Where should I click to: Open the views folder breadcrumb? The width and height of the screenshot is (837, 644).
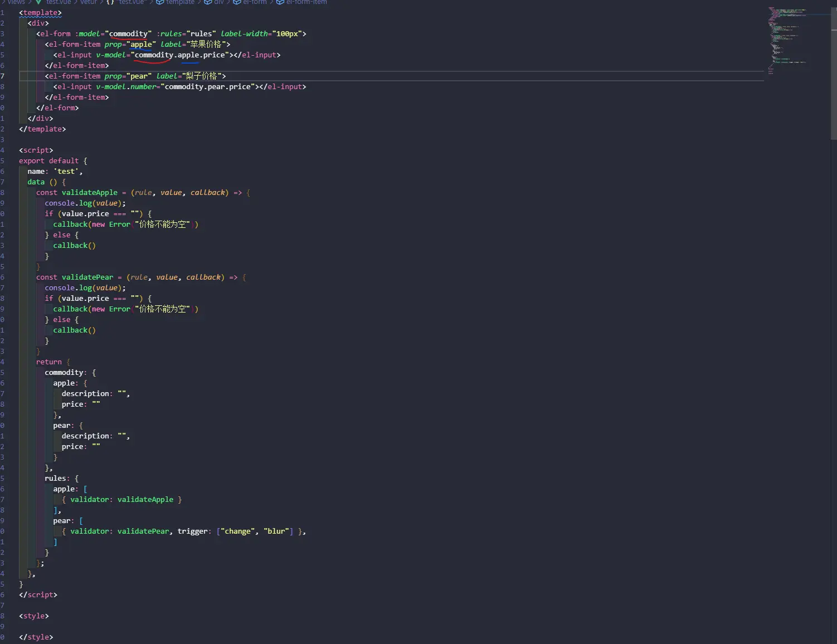pos(16,2)
